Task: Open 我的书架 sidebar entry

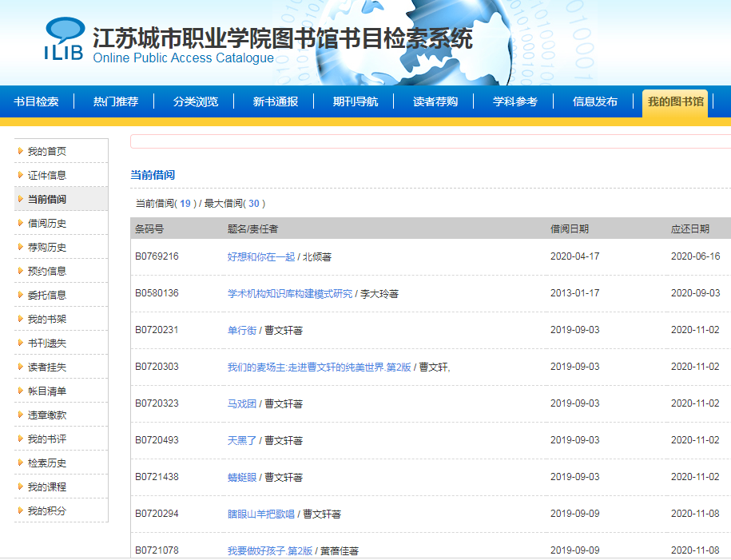Action: coord(47,320)
